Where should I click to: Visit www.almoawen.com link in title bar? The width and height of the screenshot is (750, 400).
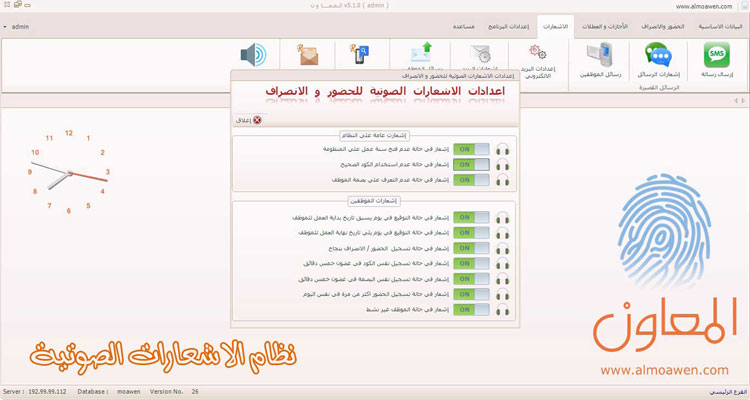704,6
